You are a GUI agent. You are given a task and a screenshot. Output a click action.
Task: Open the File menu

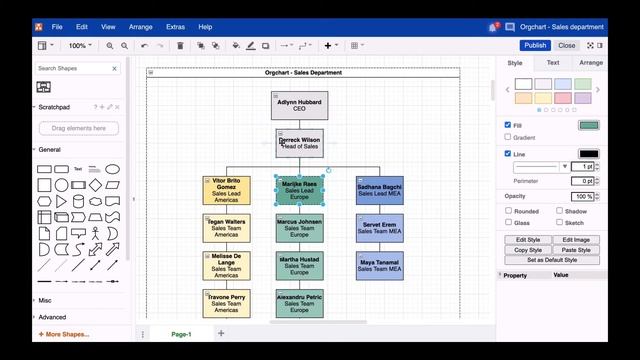(x=57, y=27)
